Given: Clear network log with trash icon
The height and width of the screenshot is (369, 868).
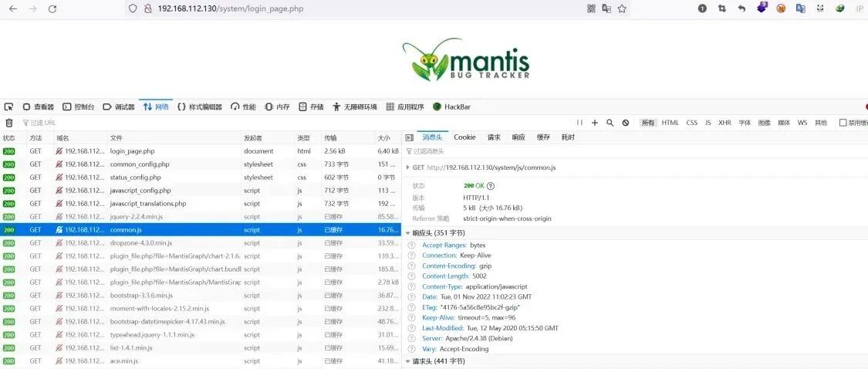Looking at the screenshot, I should pyautogui.click(x=8, y=123).
